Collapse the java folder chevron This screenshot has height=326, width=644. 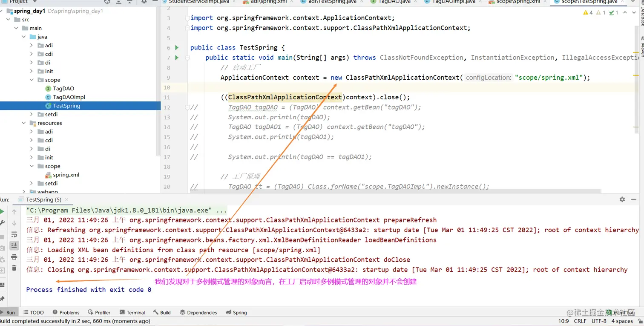click(x=24, y=37)
